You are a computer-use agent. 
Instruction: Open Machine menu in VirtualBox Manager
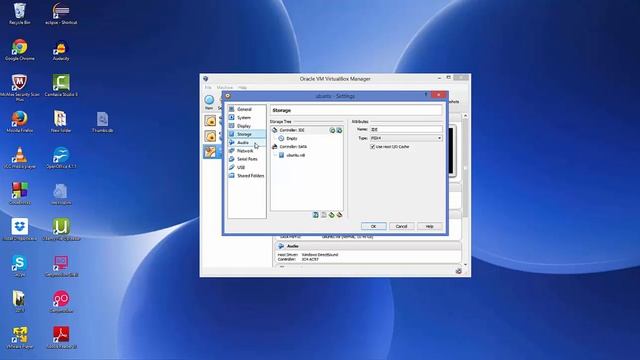pyautogui.click(x=224, y=88)
